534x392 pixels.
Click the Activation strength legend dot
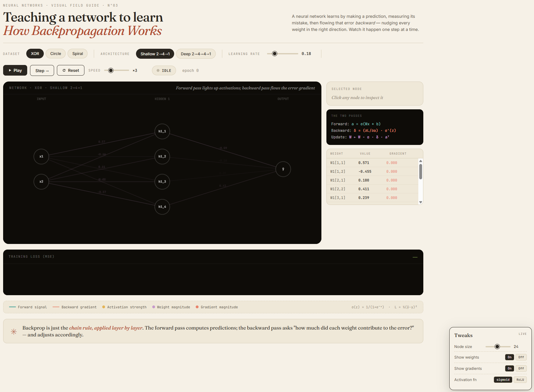coord(103,307)
